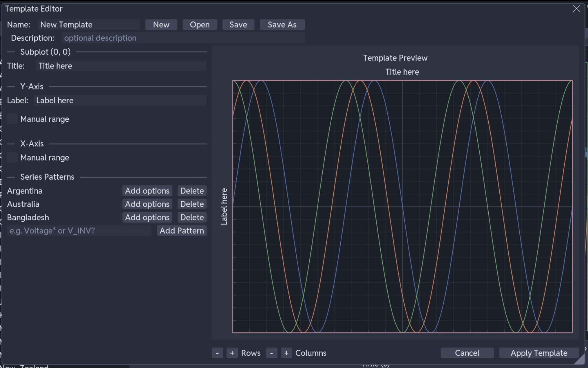Select the Argentina pattern name
Screen dimensions: 588x368
(25, 191)
